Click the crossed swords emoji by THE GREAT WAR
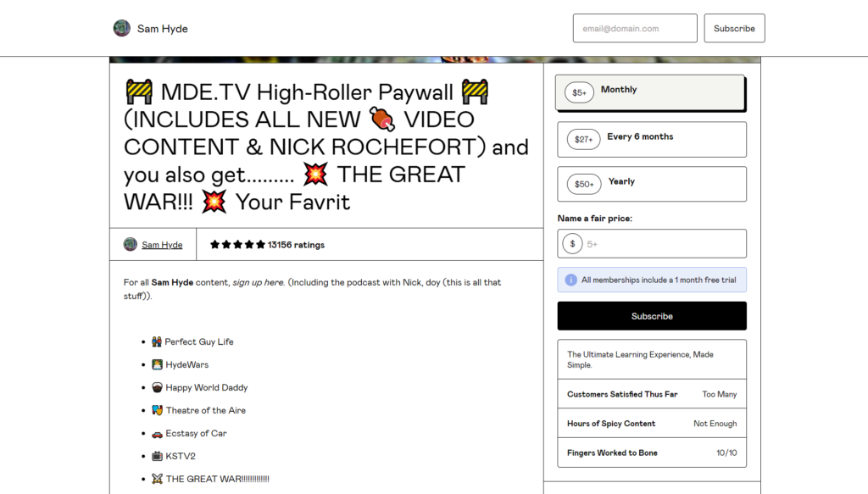Viewport: 868px width, 494px height. [x=157, y=479]
